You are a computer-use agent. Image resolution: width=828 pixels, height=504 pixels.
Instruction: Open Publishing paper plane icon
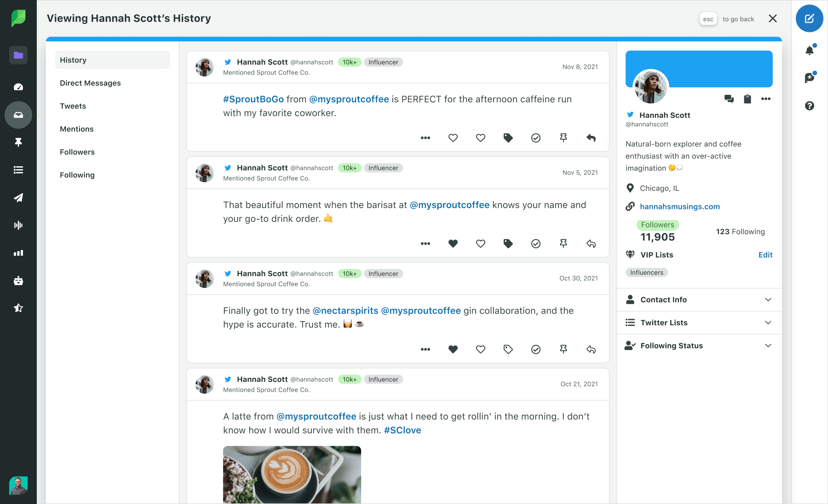[x=18, y=198]
